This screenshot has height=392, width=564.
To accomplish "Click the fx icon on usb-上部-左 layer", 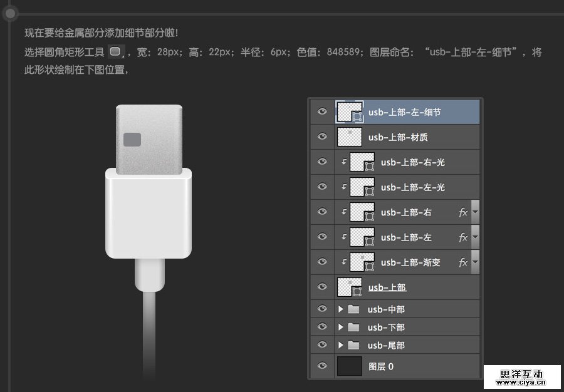I will coord(464,237).
